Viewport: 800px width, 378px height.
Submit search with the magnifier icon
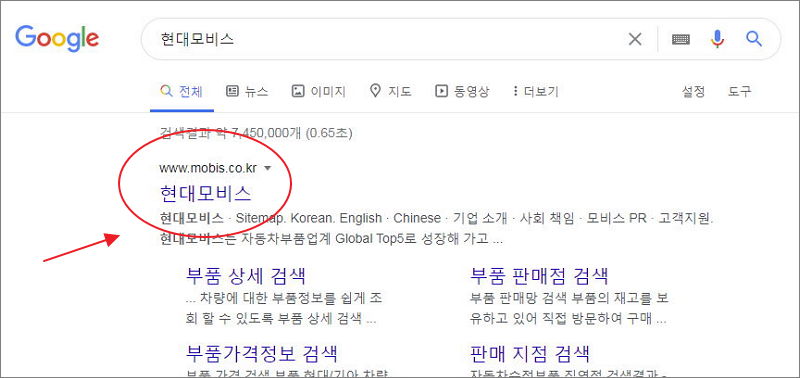(754, 39)
